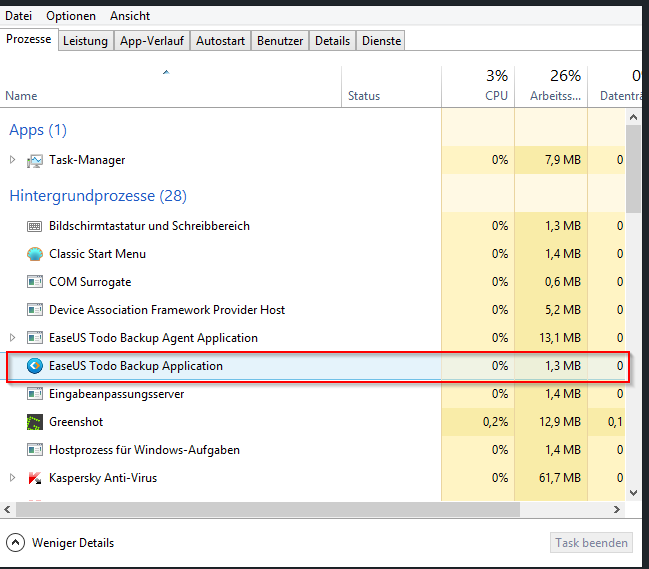649x569 pixels.
Task: Click the Task-Manager app icon
Action: click(35, 160)
